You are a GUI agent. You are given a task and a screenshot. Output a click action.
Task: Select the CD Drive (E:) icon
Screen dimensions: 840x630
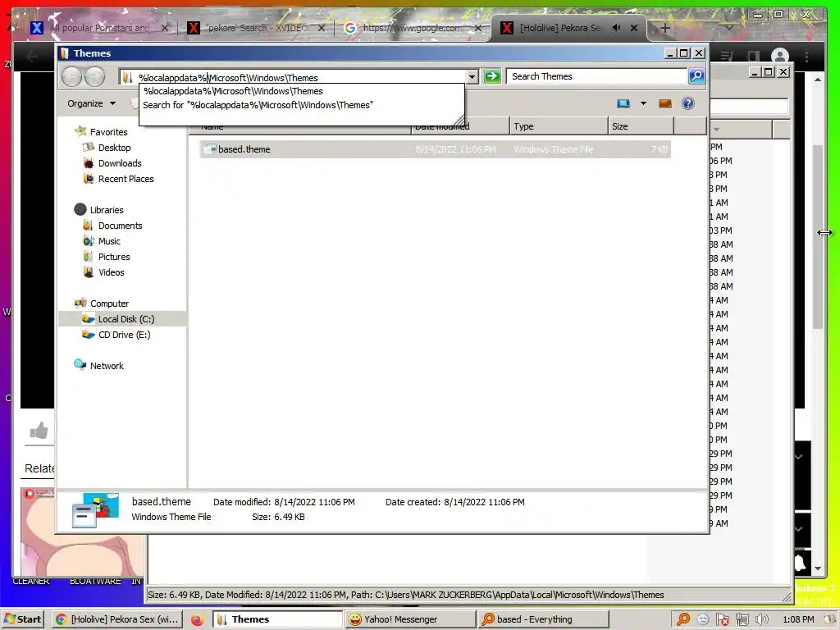[88, 335]
